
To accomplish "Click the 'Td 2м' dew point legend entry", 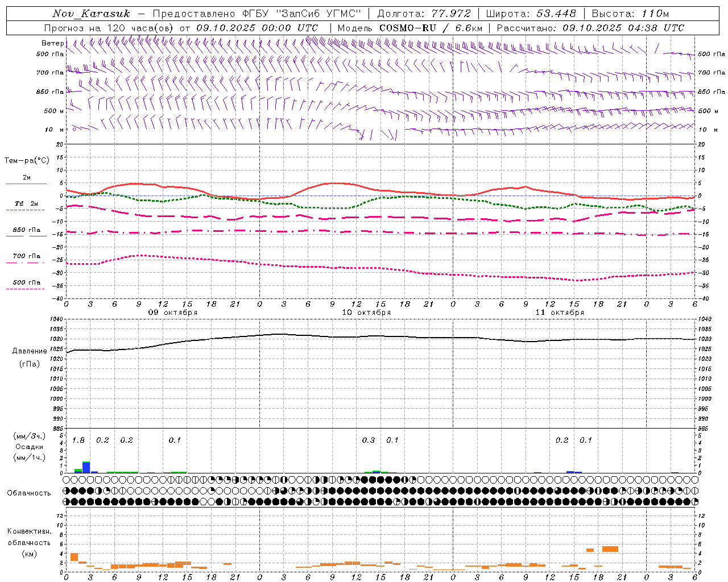I will (x=27, y=203).
